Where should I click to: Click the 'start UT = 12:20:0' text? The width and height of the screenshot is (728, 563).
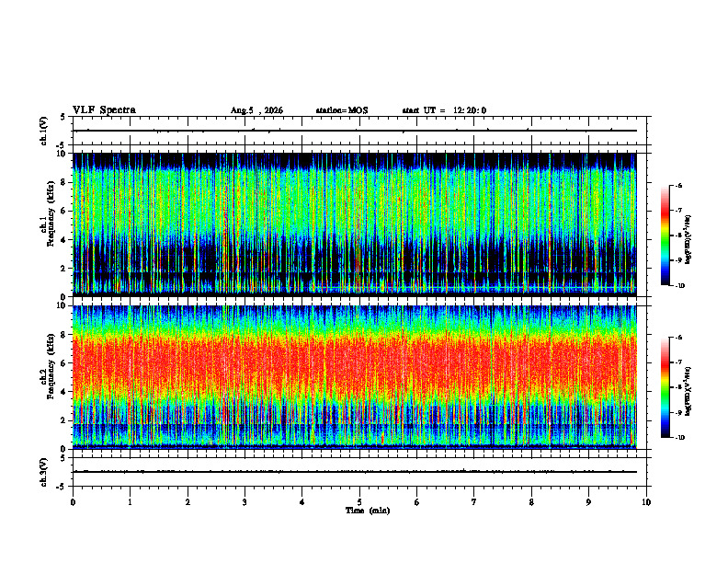point(444,110)
